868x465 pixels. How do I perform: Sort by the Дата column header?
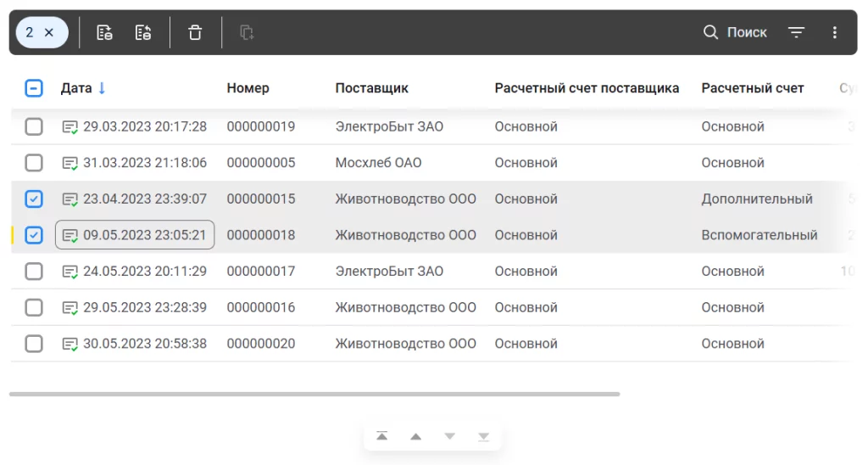click(x=77, y=88)
